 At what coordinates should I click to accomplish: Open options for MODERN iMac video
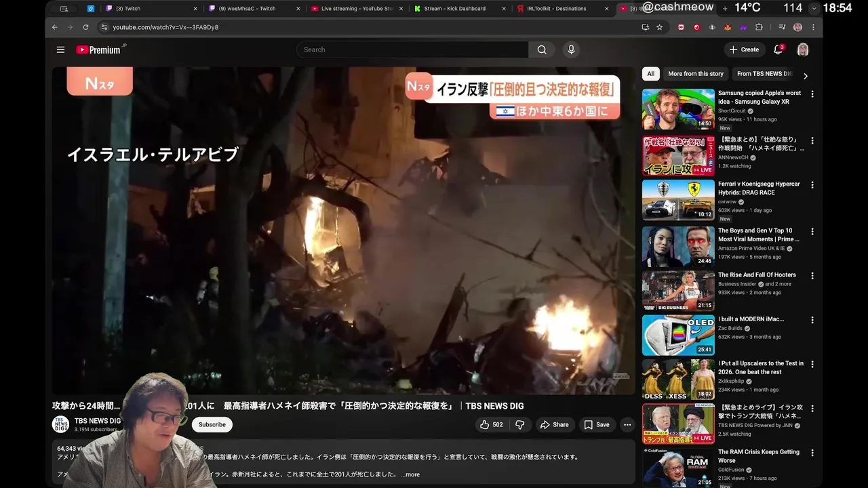812,320
